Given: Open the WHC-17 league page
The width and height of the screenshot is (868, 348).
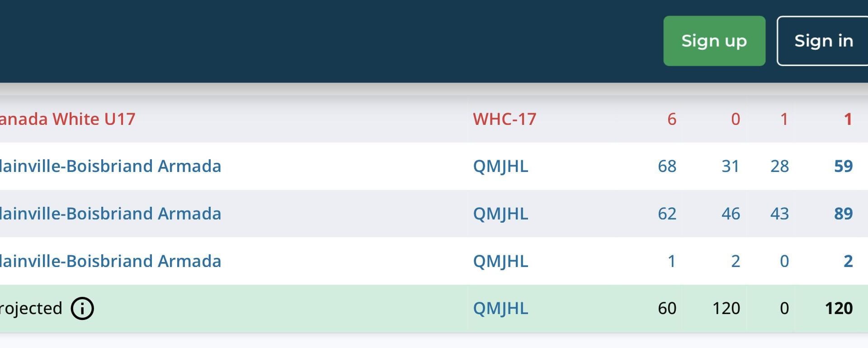Looking at the screenshot, I should [x=504, y=119].
